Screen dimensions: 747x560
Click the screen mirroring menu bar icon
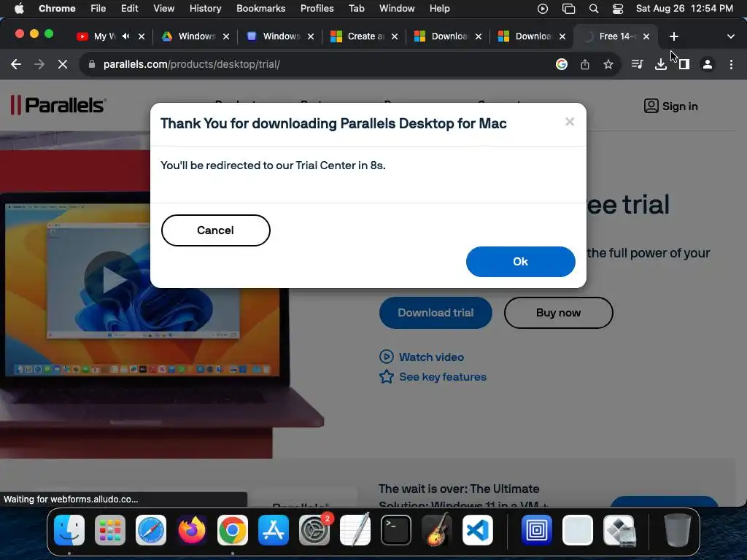click(x=568, y=9)
